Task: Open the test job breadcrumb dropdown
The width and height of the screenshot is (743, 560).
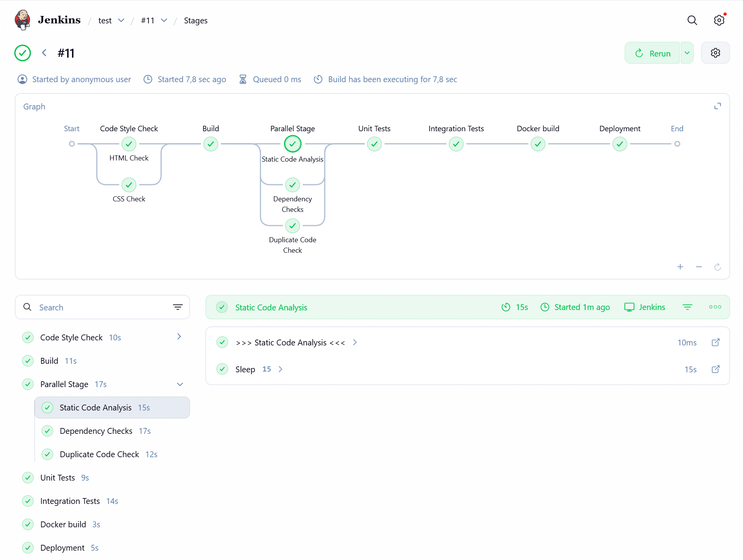Action: 121,20
